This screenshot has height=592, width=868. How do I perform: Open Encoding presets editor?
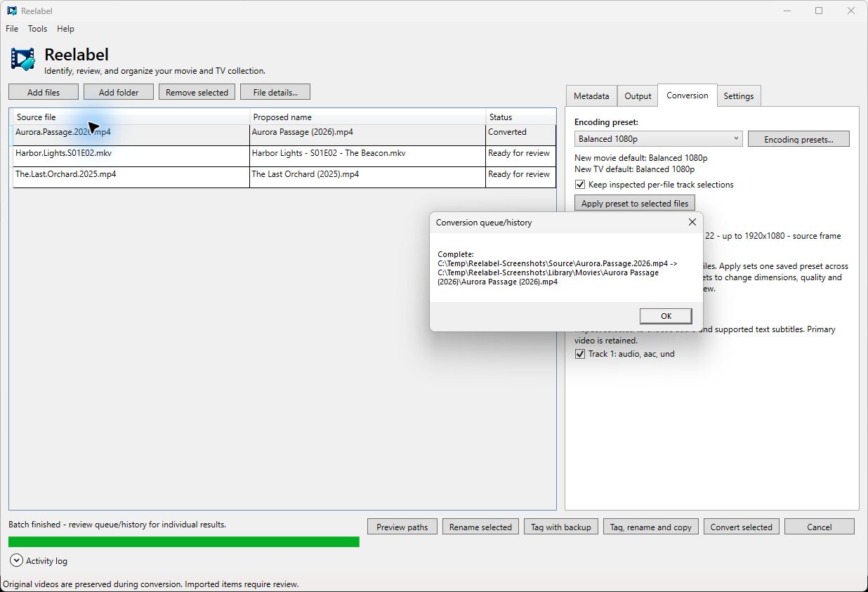pos(798,139)
